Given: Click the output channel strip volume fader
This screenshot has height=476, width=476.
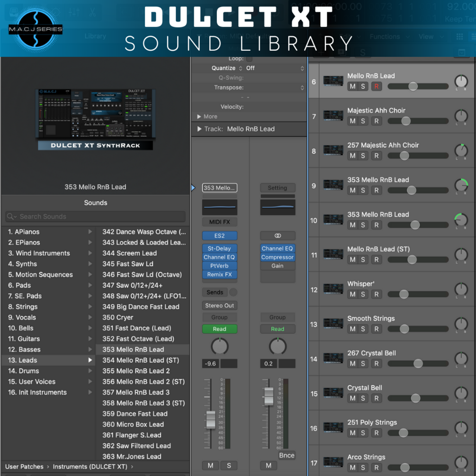Looking at the screenshot, I should tap(269, 396).
